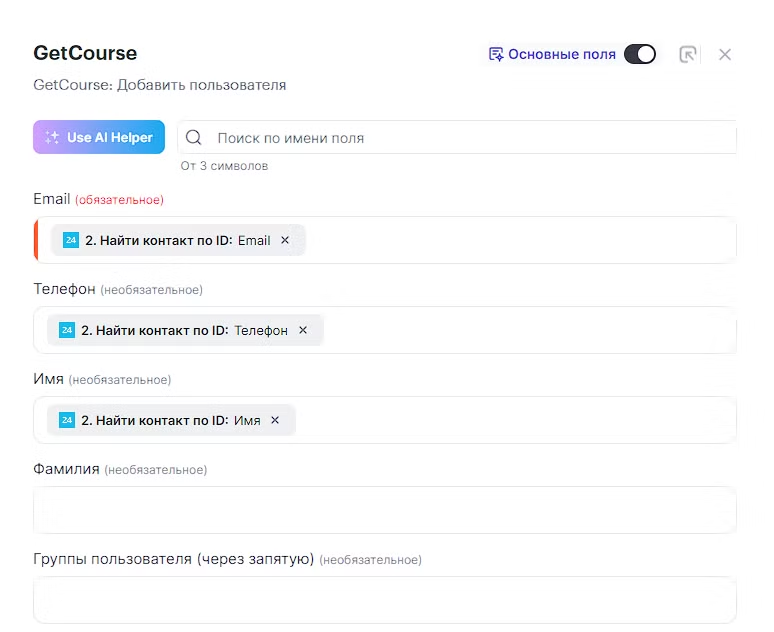The height and width of the screenshot is (632, 774).
Task: Click the Bitrix24 icon in Телефон chip
Action: click(67, 330)
